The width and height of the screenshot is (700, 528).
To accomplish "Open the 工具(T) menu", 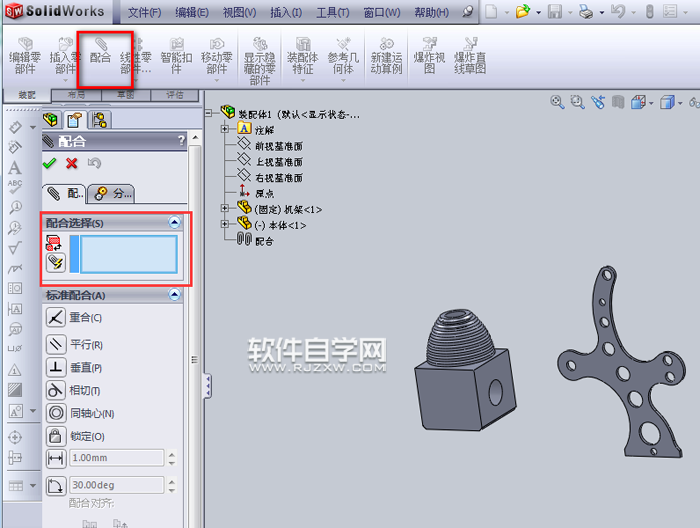I will tap(333, 12).
